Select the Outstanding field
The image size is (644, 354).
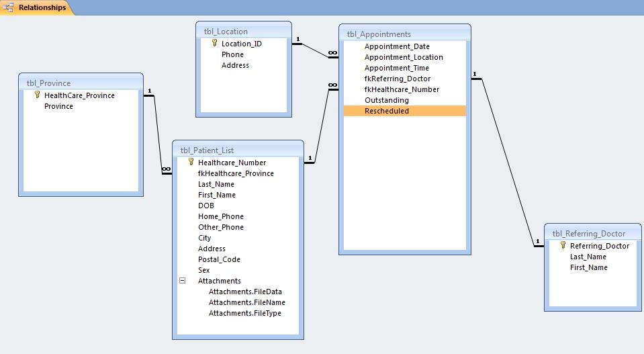(x=404, y=100)
